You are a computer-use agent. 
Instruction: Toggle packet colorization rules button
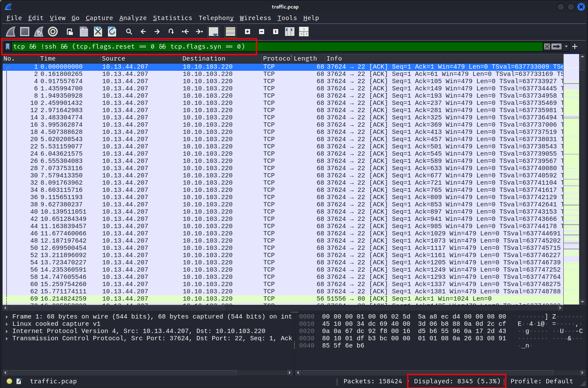tap(231, 32)
